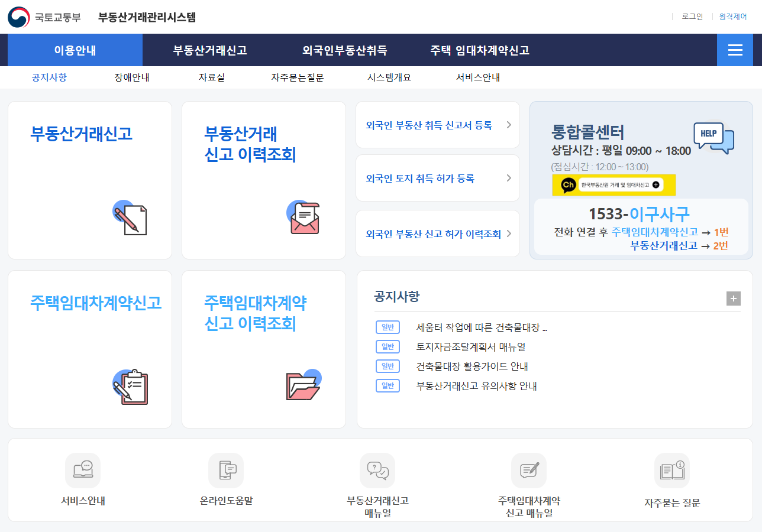Image resolution: width=762 pixels, height=532 pixels.
Task: Open the 자주묻는 질문 book icon
Action: [672, 471]
